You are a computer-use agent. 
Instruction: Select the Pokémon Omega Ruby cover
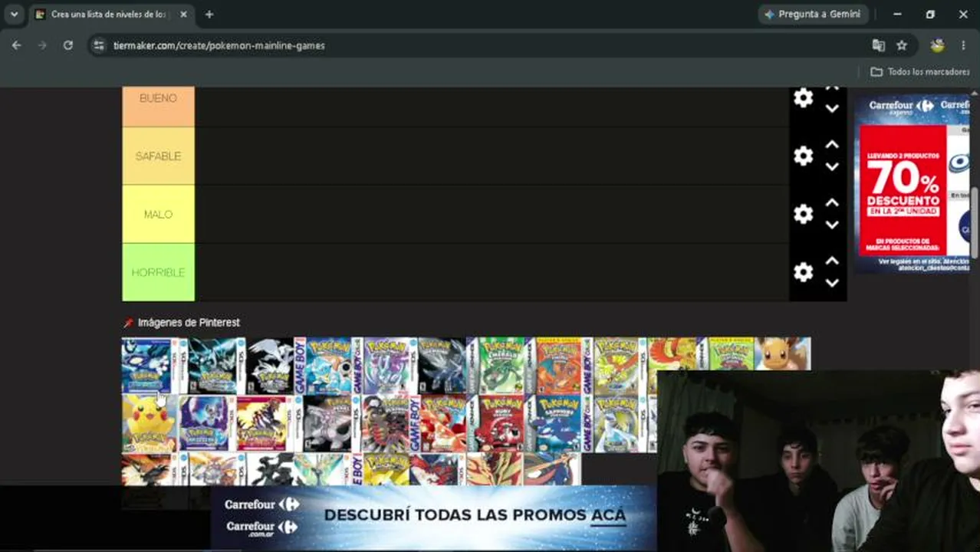[x=265, y=423]
